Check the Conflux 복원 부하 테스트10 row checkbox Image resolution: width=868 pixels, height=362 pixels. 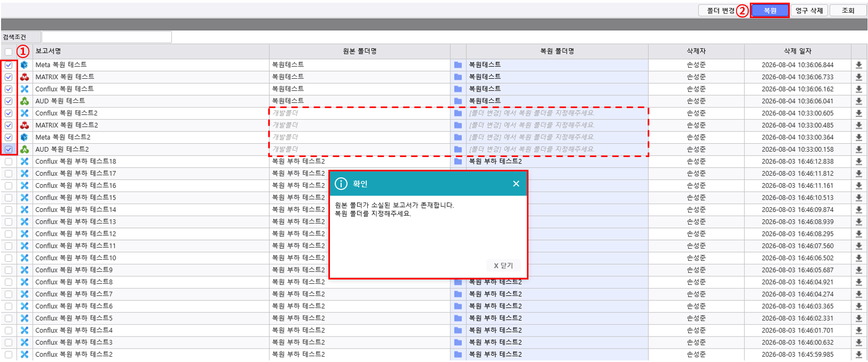coord(9,258)
